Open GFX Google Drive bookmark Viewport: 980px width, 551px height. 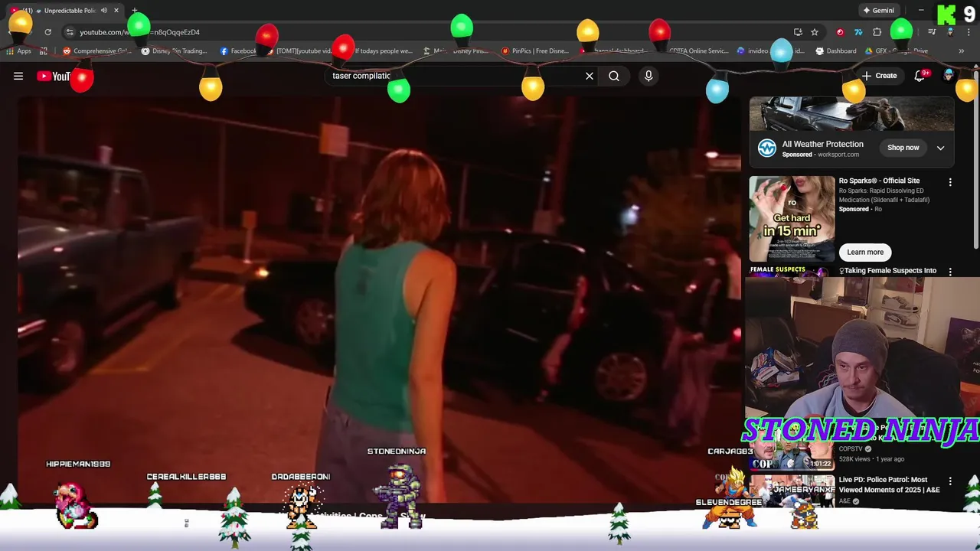pos(898,51)
